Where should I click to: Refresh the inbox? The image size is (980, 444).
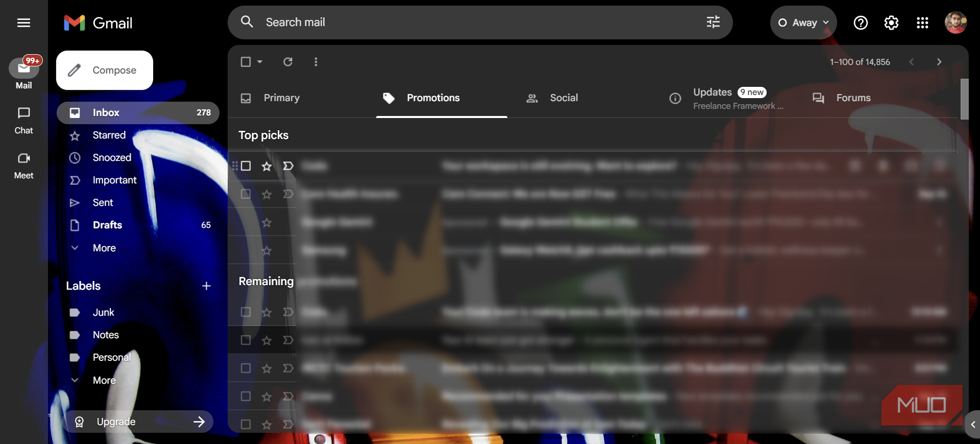[288, 62]
